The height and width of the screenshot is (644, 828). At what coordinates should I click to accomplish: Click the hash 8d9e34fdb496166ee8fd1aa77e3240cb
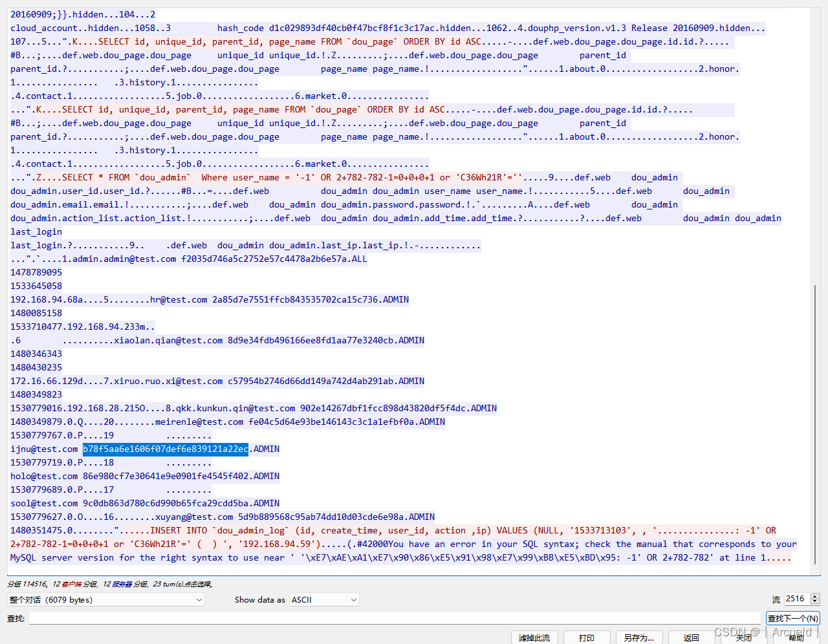tap(310, 340)
